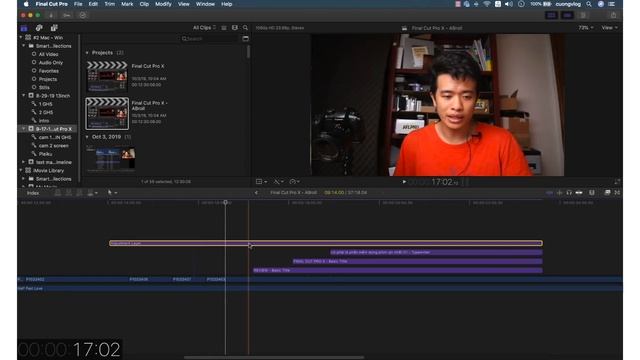The height and width of the screenshot is (360, 640).
Task: Expand the test ma...imeline event
Action: 24,162
